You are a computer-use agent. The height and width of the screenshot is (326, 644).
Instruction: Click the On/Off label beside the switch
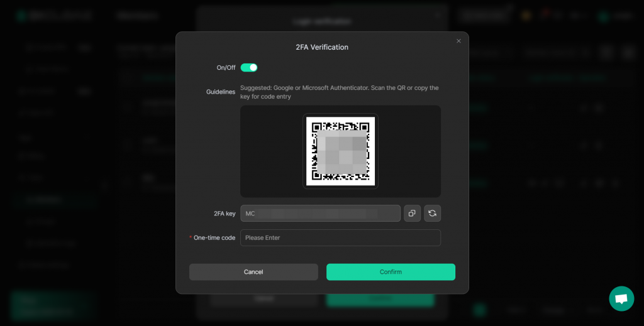pos(226,67)
